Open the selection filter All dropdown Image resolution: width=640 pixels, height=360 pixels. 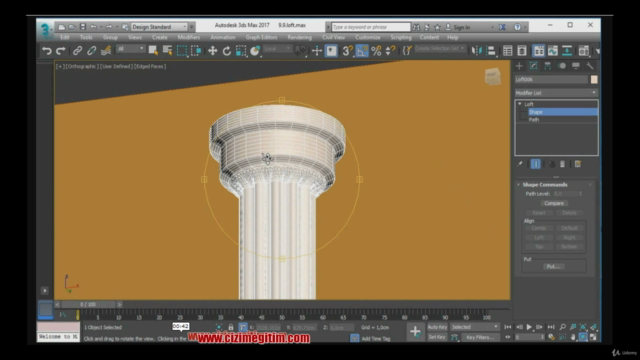click(x=130, y=49)
